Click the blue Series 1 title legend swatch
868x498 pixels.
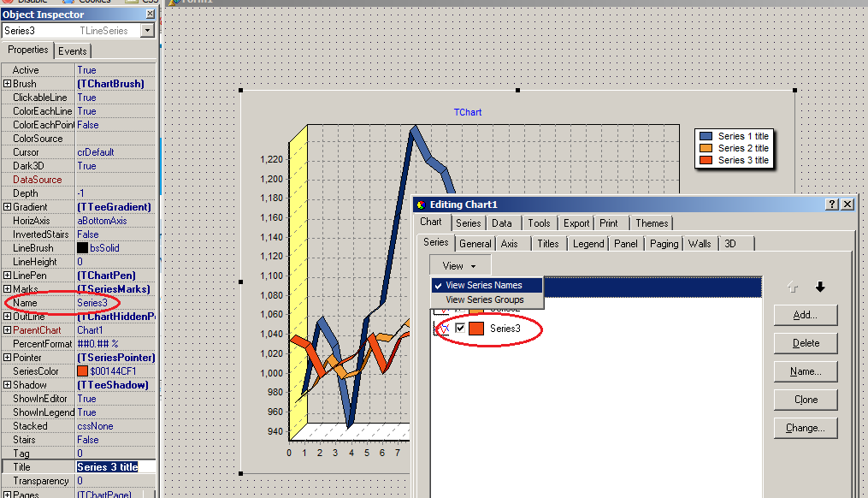click(706, 136)
